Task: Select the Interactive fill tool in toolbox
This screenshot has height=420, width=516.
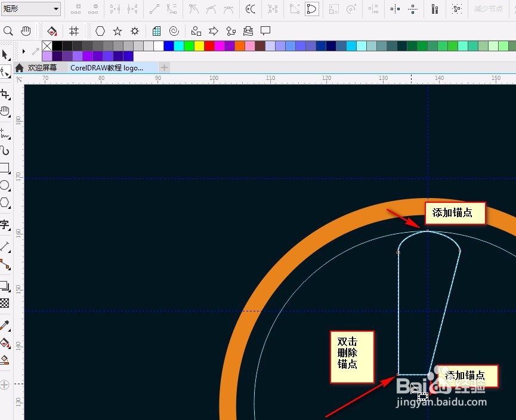Action: (x=5, y=342)
